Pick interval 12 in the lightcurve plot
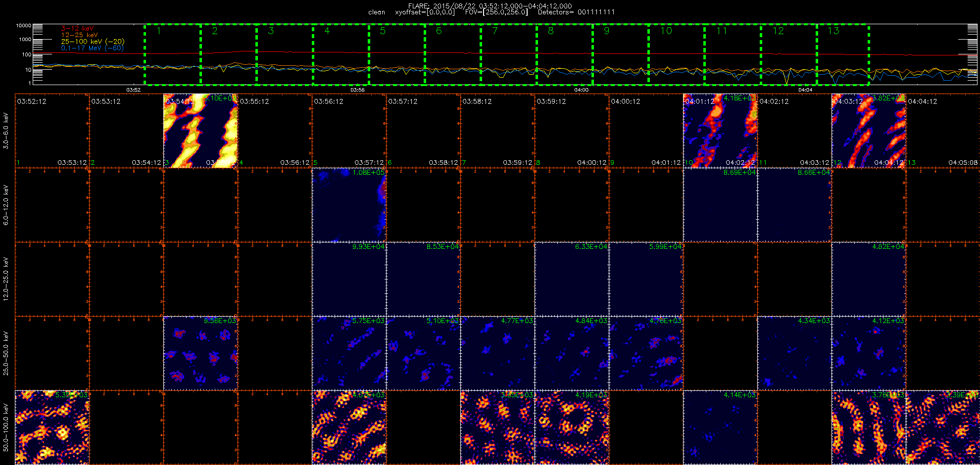The width and height of the screenshot is (980, 465). [778, 31]
